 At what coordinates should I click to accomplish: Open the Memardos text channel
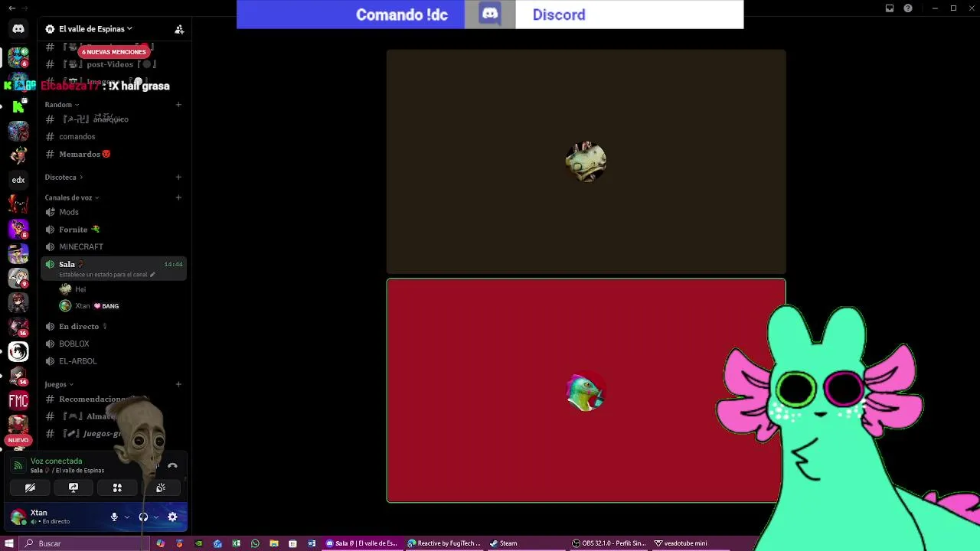tap(113, 155)
